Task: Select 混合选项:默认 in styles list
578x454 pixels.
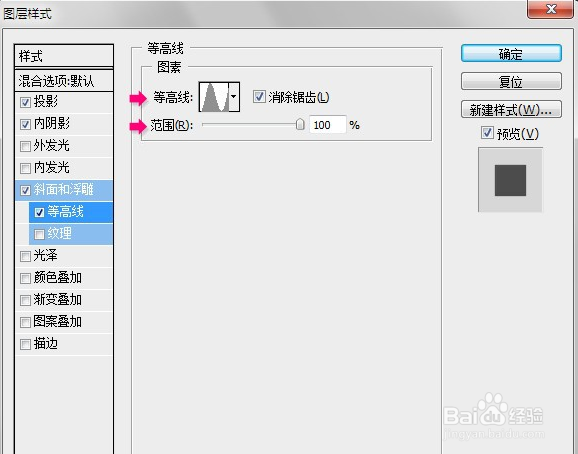Action: [x=64, y=81]
